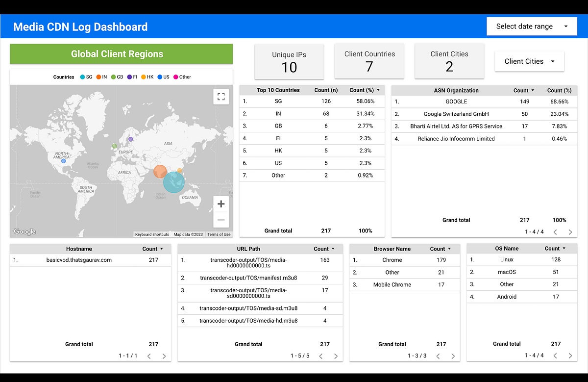
Task: Zoom in using the map plus button
Action: pyautogui.click(x=220, y=204)
